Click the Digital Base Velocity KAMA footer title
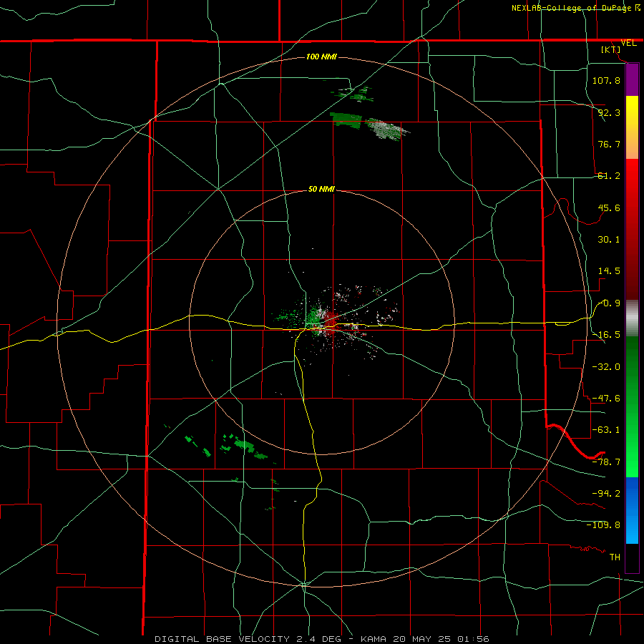This screenshot has height=644, width=644. (x=321, y=639)
